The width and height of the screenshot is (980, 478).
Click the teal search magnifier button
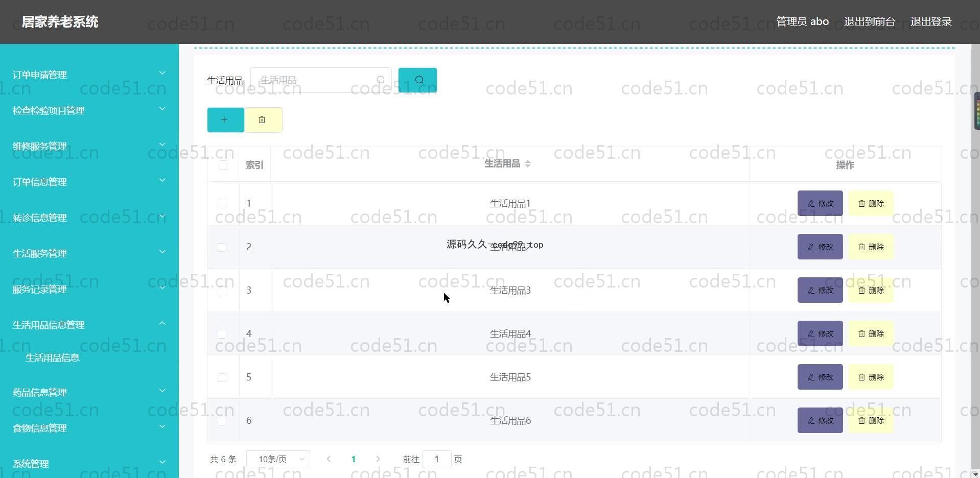pos(417,80)
